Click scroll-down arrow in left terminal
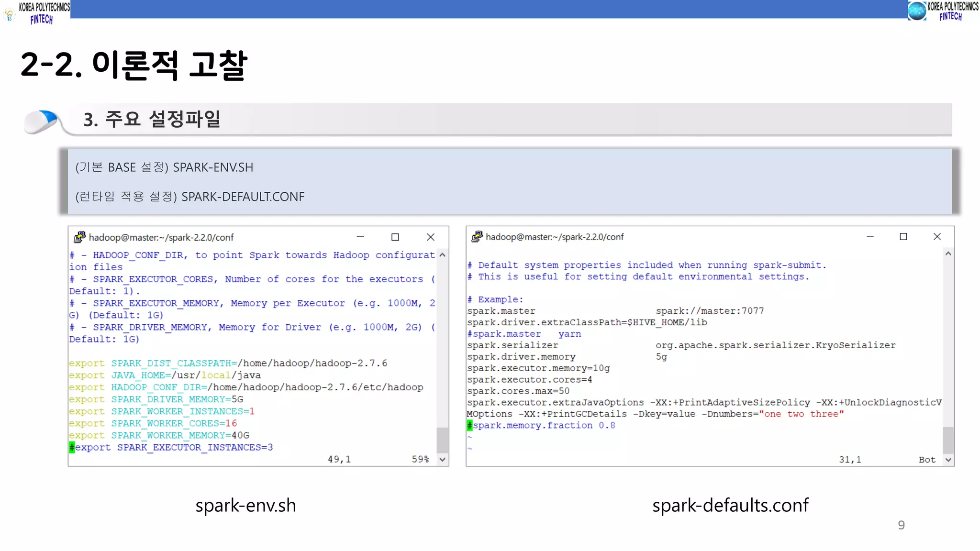Viewport: 980px width, 551px height. click(443, 459)
